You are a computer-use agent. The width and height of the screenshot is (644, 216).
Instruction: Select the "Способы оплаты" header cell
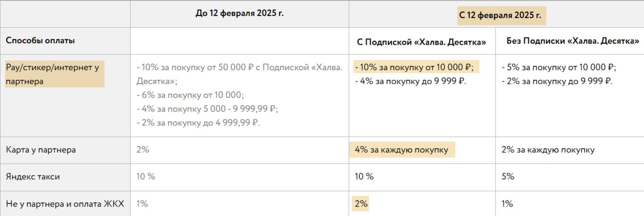[40, 41]
